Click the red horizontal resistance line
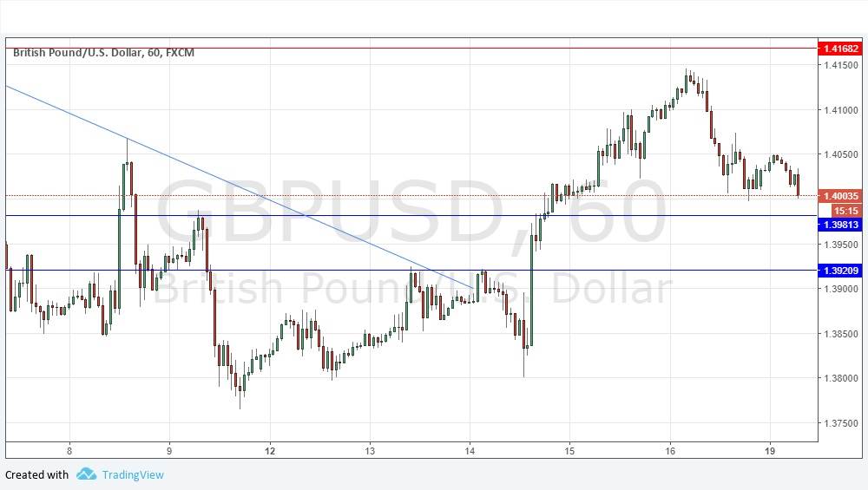This screenshot has width=868, height=490. click(434, 48)
